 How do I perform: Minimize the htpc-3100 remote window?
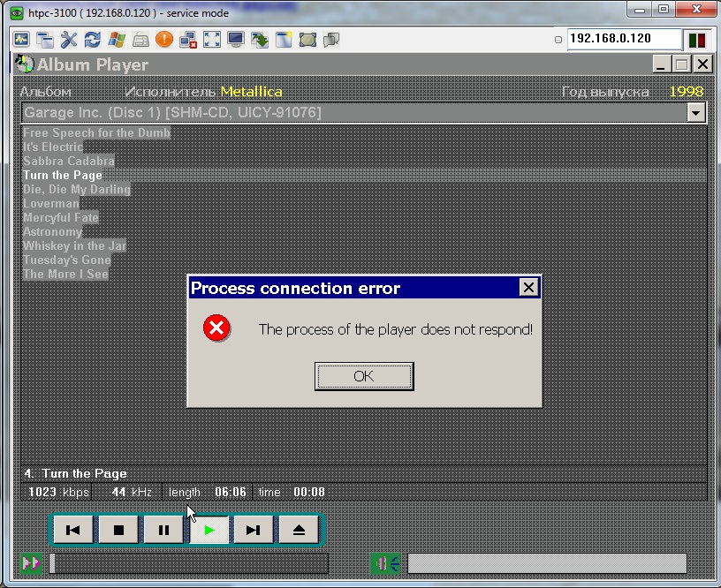click(x=640, y=10)
